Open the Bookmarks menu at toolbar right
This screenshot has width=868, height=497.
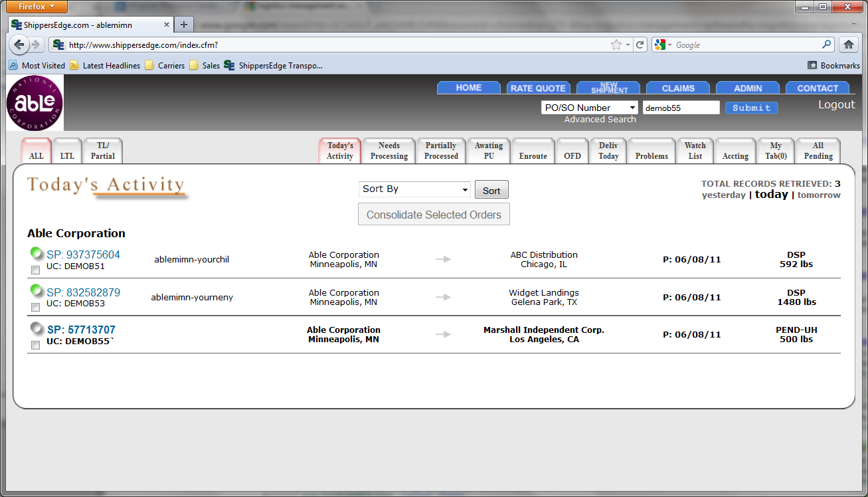833,66
